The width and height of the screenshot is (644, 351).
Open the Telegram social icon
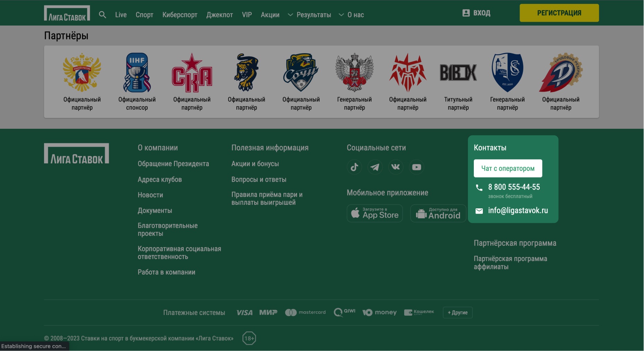coord(375,167)
